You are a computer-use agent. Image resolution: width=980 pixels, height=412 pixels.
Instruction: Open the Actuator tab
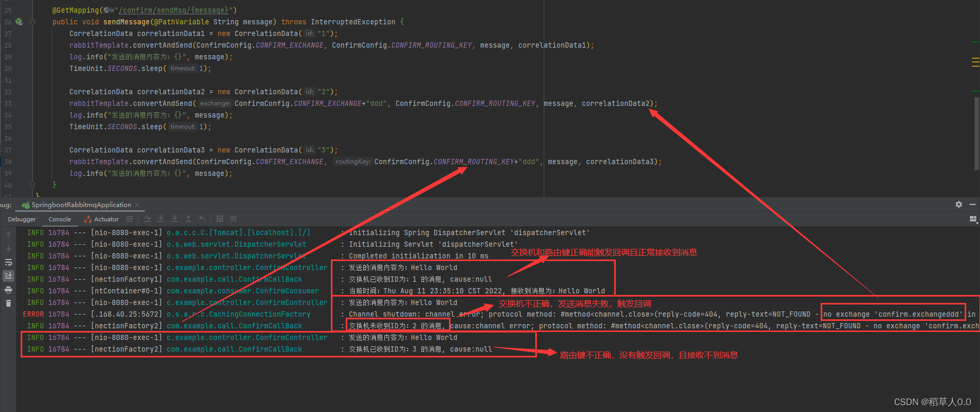[x=101, y=219]
